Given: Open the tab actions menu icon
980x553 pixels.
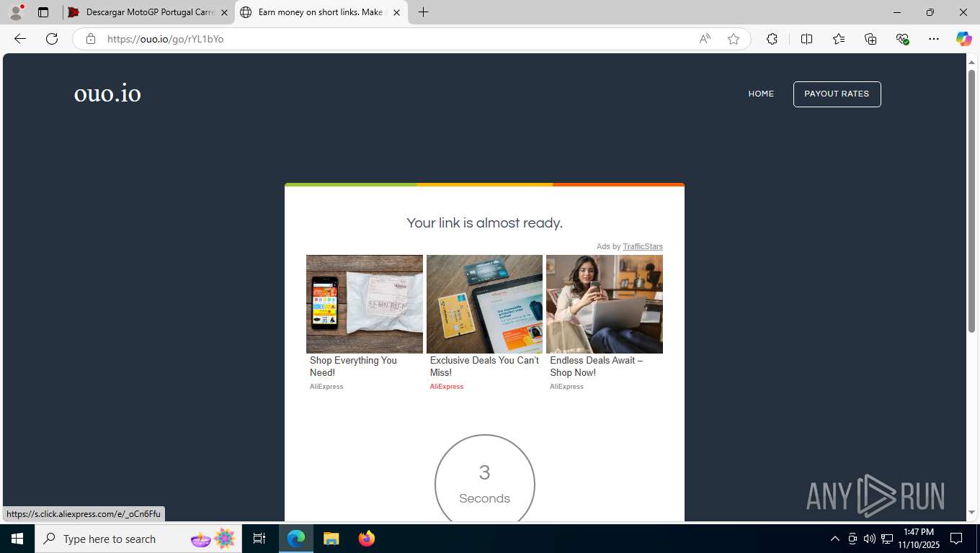Looking at the screenshot, I should (43, 12).
